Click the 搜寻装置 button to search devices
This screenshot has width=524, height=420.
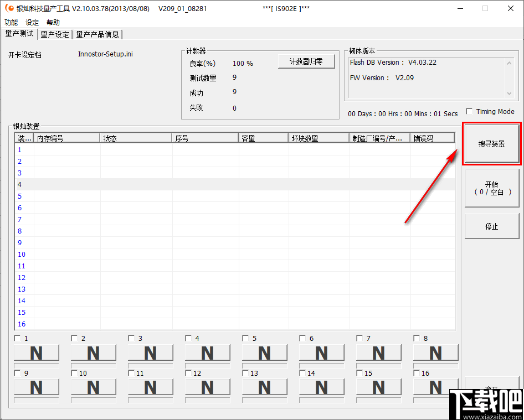491,143
